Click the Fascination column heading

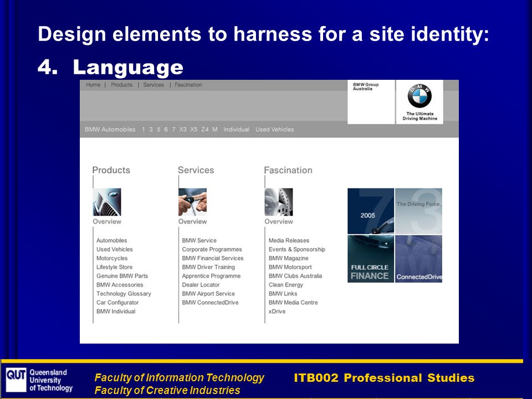(x=288, y=170)
